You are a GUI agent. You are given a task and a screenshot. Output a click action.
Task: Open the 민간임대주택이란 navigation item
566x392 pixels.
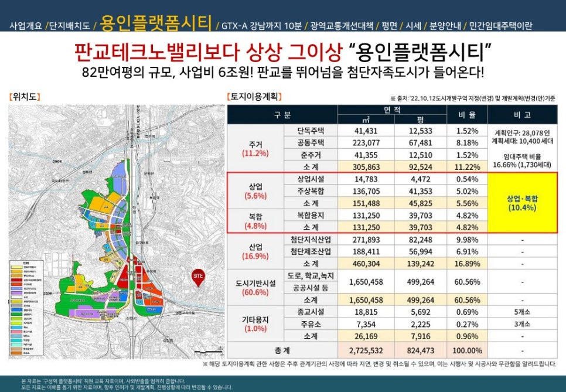(500, 26)
